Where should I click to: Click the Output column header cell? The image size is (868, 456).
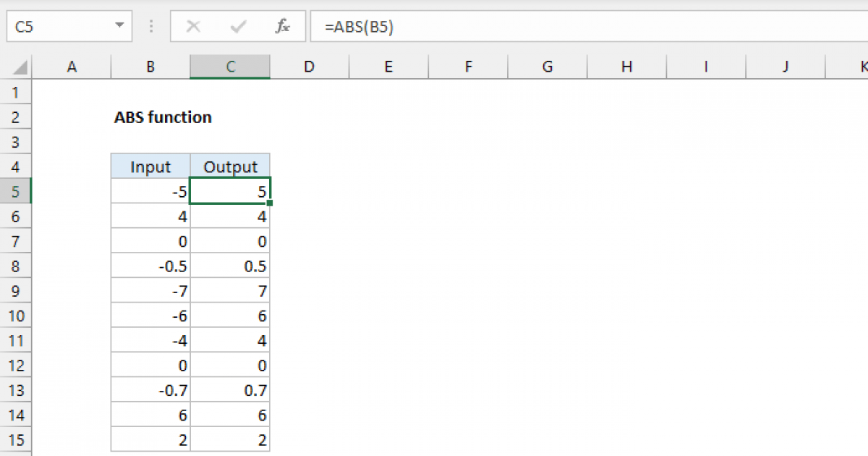click(x=230, y=166)
